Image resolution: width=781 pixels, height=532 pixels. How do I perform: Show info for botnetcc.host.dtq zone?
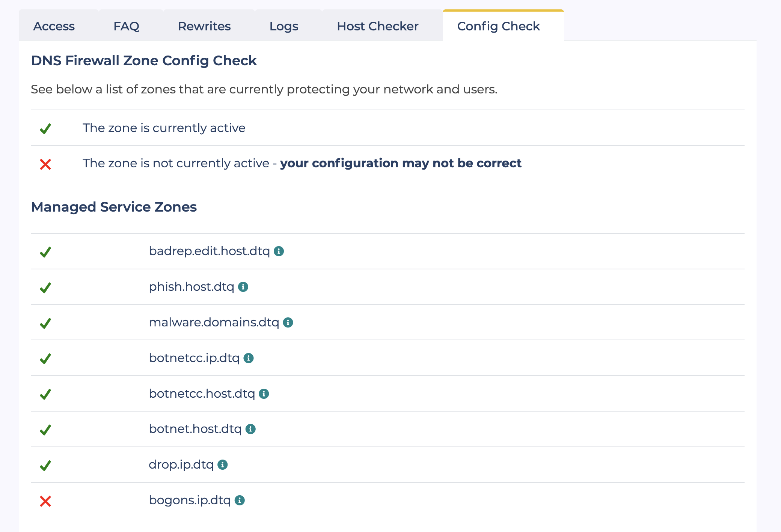[x=264, y=394]
